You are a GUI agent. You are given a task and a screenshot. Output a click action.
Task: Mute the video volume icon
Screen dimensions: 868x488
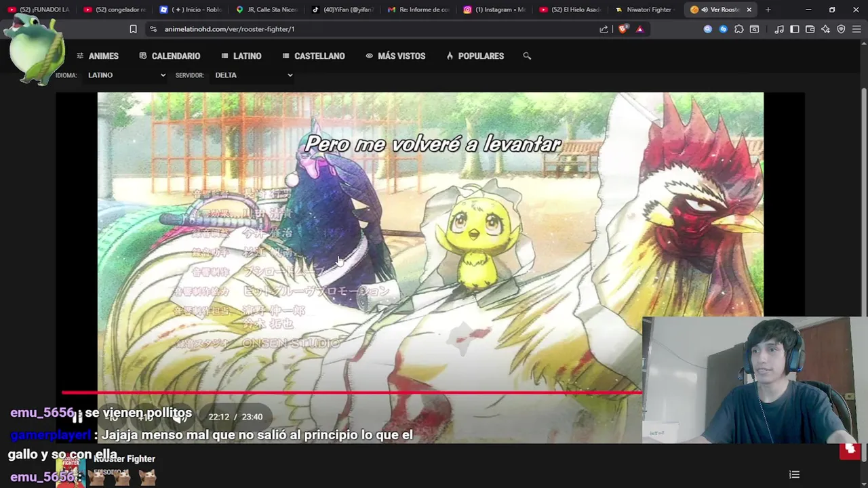(178, 417)
